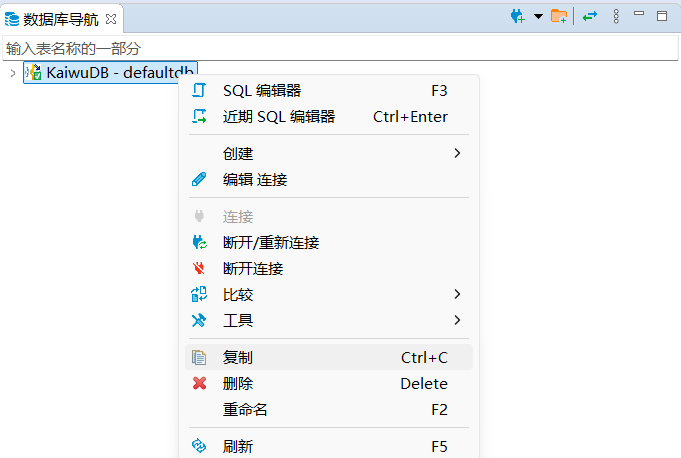Screen dimensions: 681x458
Task: Expand the 比较 submenu
Action: coord(238,295)
